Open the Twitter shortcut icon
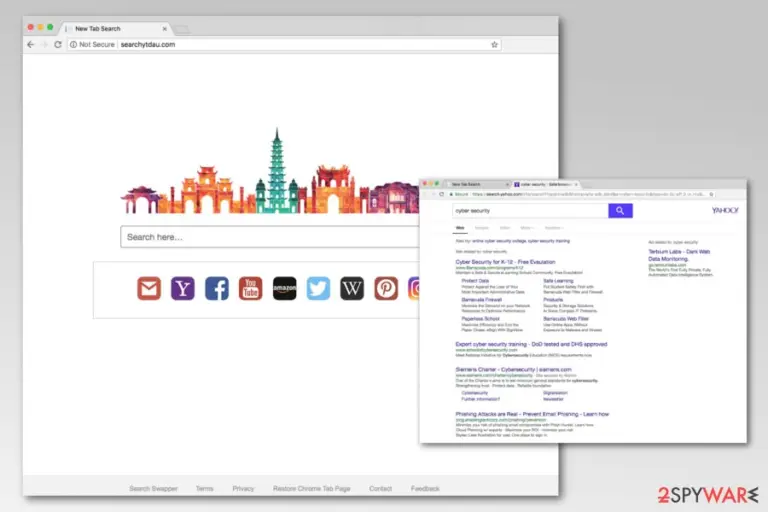Image resolution: width=768 pixels, height=512 pixels. (x=318, y=289)
